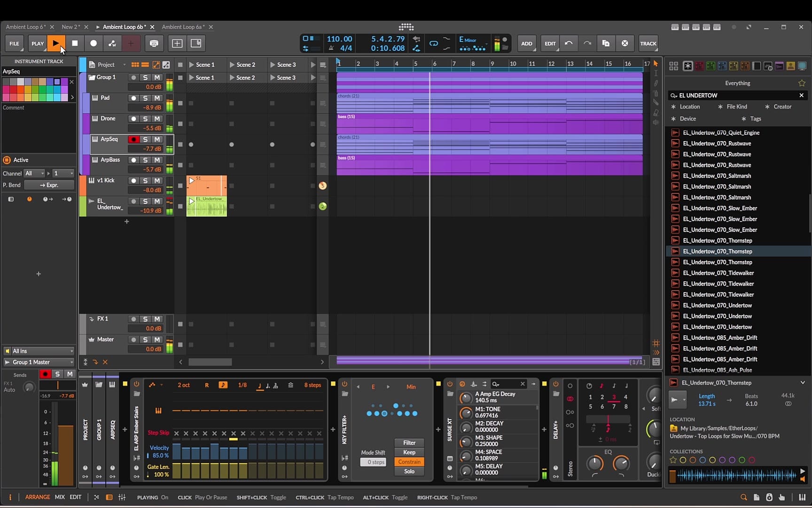The height and width of the screenshot is (508, 812).
Task: Select EL_Undertow_070_Quiet_Engine sample
Action: tap(721, 133)
